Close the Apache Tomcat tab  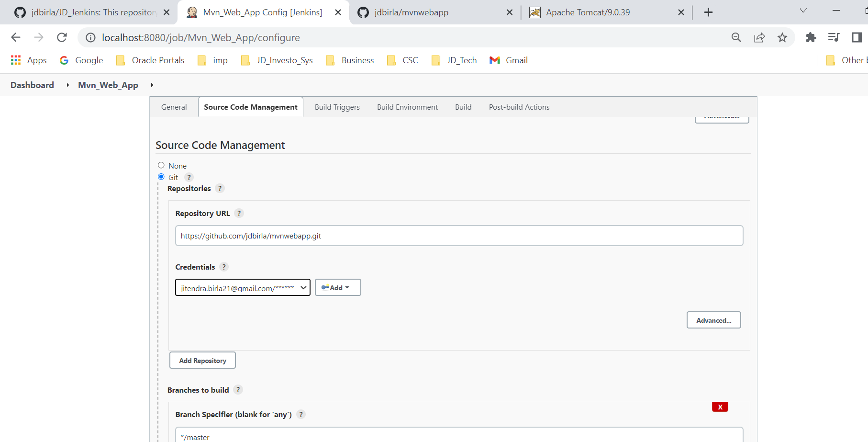pos(681,12)
